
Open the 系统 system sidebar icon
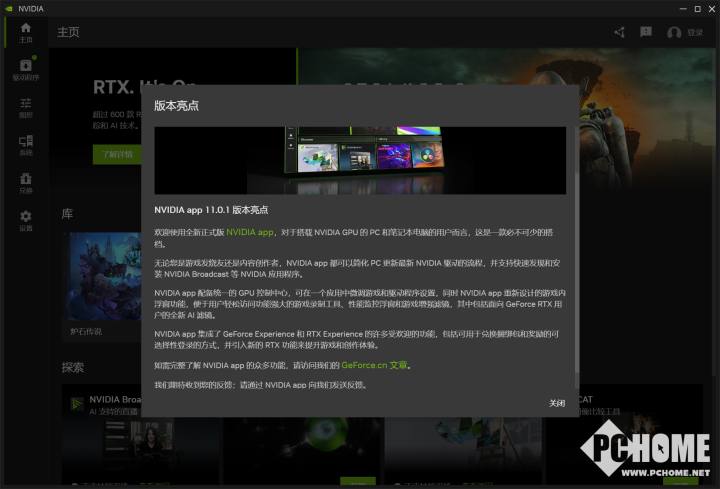point(26,146)
